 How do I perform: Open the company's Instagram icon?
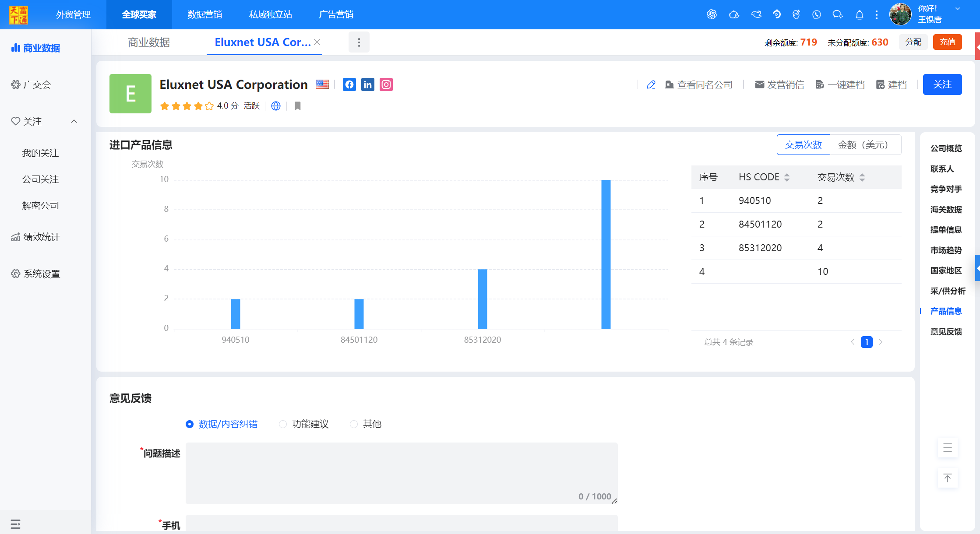click(386, 84)
